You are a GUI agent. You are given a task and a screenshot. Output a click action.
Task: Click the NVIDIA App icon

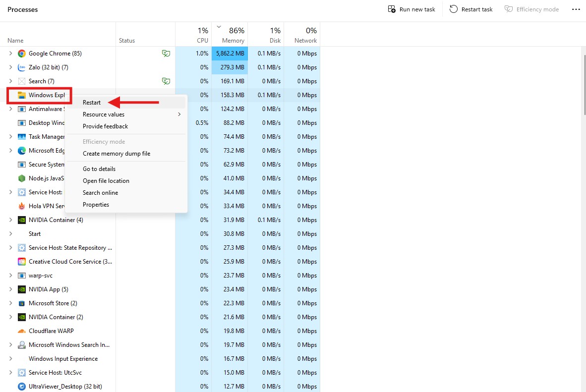[x=22, y=289]
